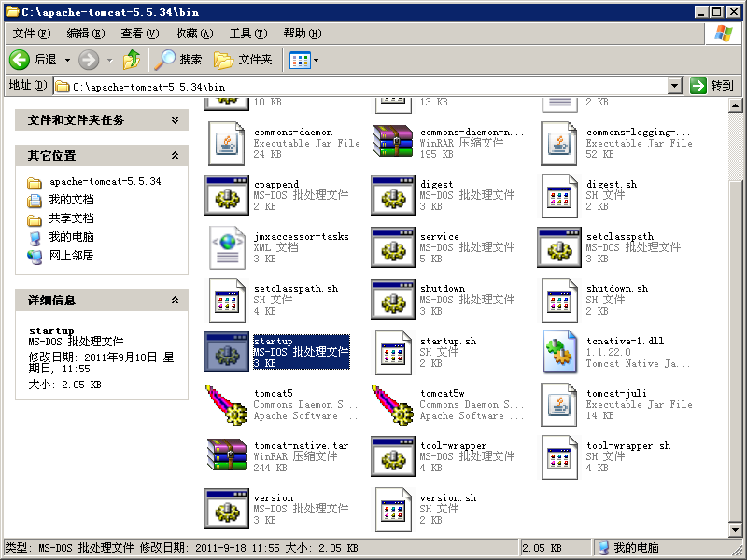Open the 查看(V) menu
The width and height of the screenshot is (747, 560).
pyautogui.click(x=139, y=34)
